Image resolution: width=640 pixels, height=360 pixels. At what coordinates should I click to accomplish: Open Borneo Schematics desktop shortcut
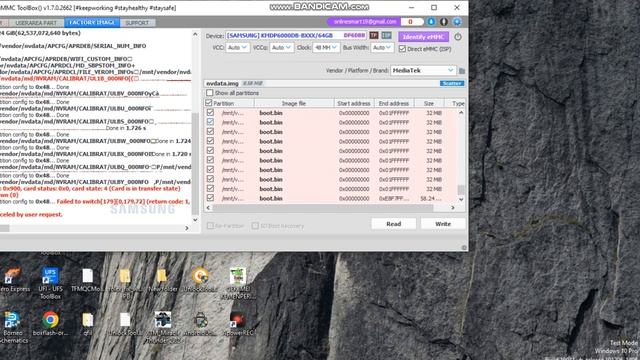point(13,328)
